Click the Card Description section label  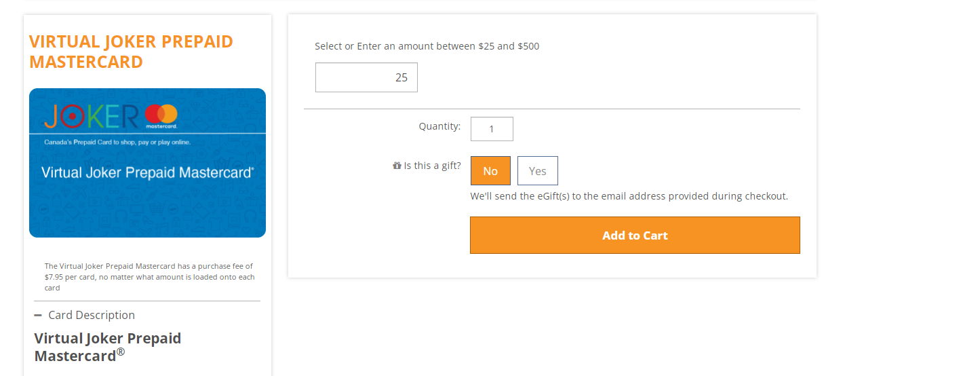click(x=92, y=315)
